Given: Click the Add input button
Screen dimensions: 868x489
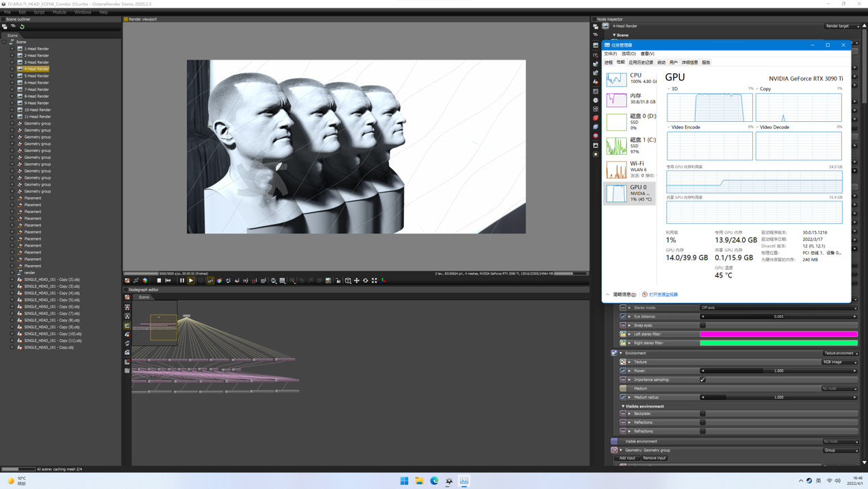Looking at the screenshot, I should [x=627, y=458].
